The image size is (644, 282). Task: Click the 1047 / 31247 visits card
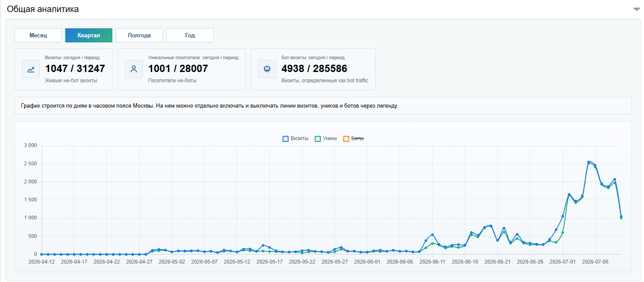tap(63, 69)
